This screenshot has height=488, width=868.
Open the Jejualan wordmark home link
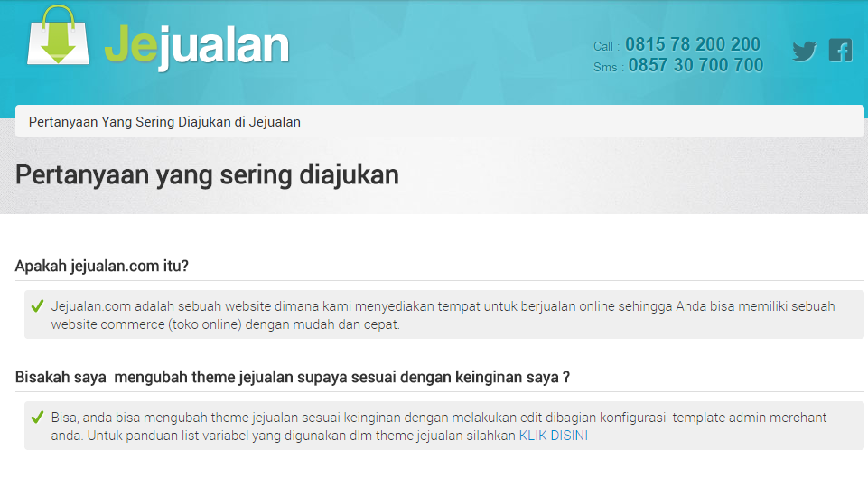point(197,43)
